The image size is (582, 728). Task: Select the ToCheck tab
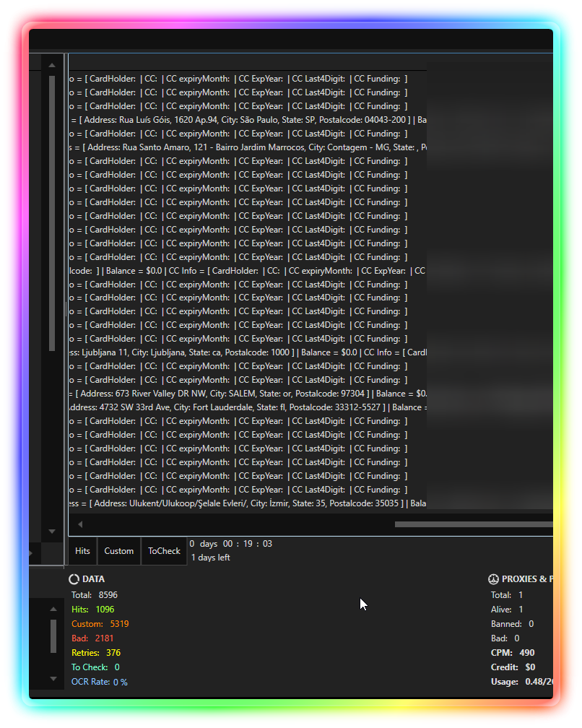[164, 551]
